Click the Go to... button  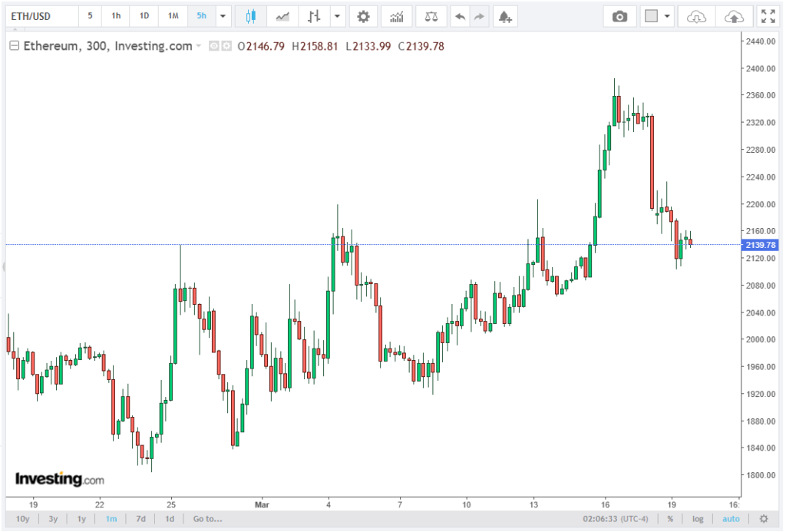click(207, 519)
